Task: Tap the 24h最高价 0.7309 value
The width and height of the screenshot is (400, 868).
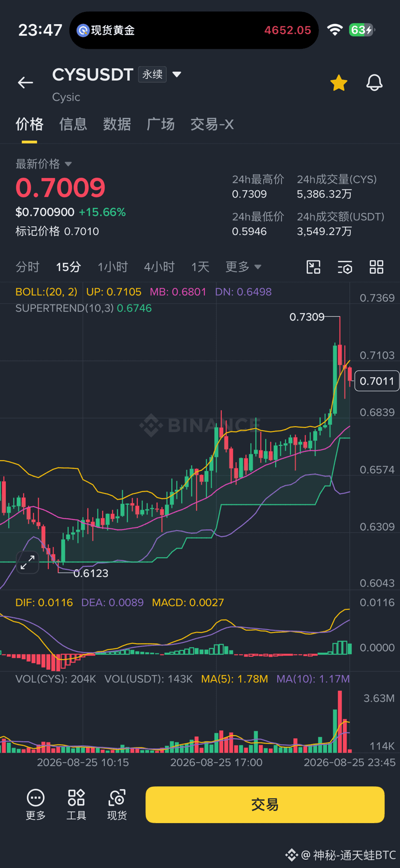Action: pos(249,194)
